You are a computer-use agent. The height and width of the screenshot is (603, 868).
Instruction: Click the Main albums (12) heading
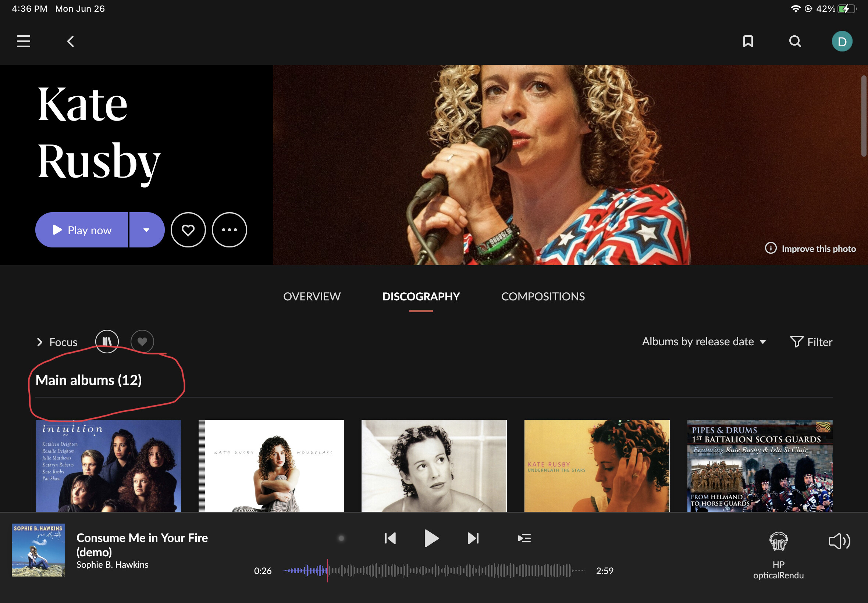pyautogui.click(x=89, y=380)
